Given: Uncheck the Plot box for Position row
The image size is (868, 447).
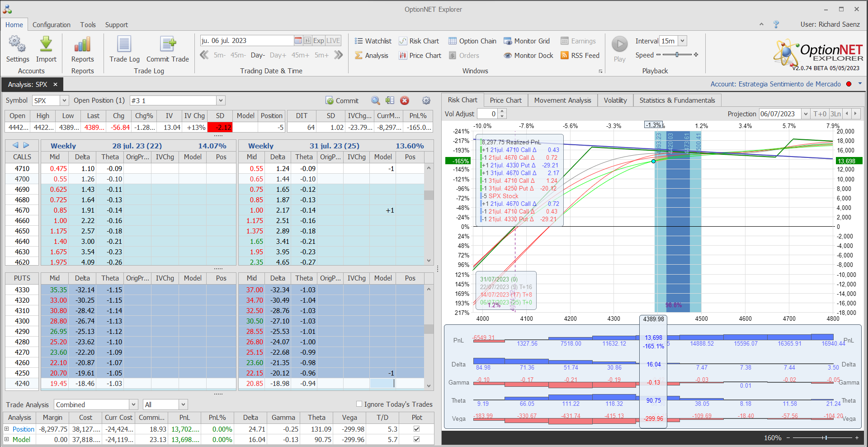Looking at the screenshot, I should (416, 429).
